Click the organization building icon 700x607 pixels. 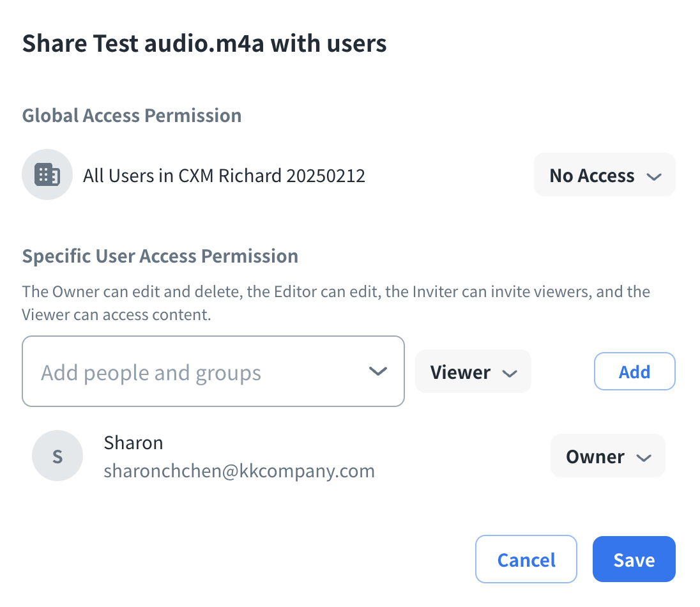click(47, 175)
